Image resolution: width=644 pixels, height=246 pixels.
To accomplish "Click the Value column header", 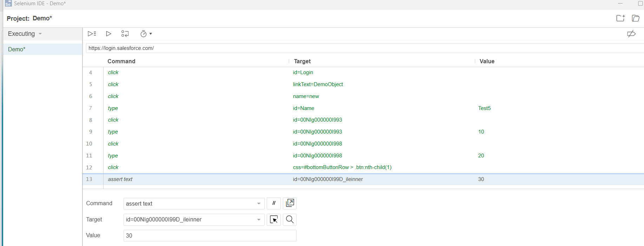I will [x=487, y=61].
